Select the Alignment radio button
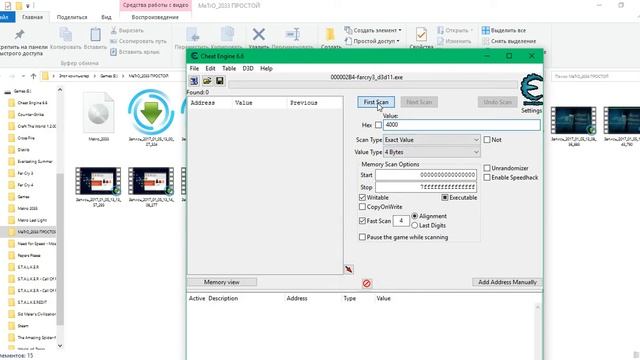640x360 pixels. (415, 216)
